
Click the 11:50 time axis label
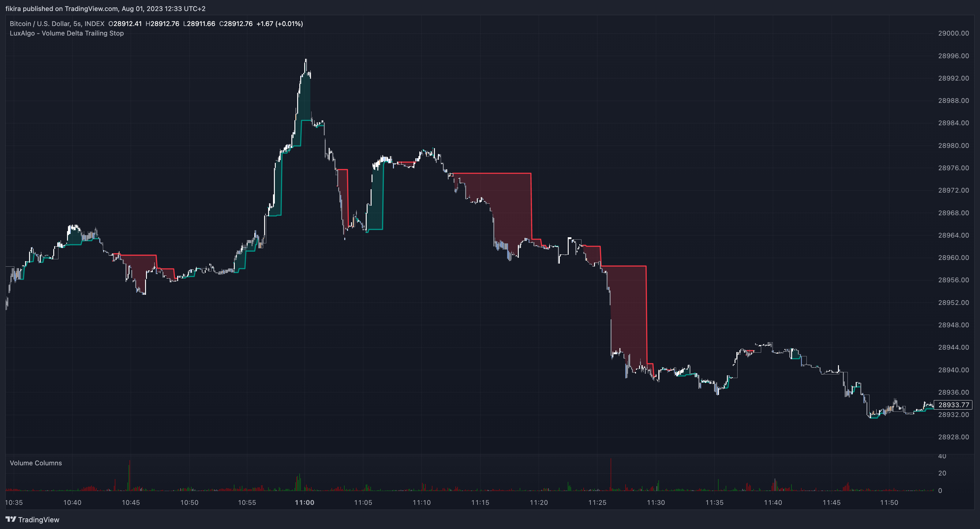point(889,502)
